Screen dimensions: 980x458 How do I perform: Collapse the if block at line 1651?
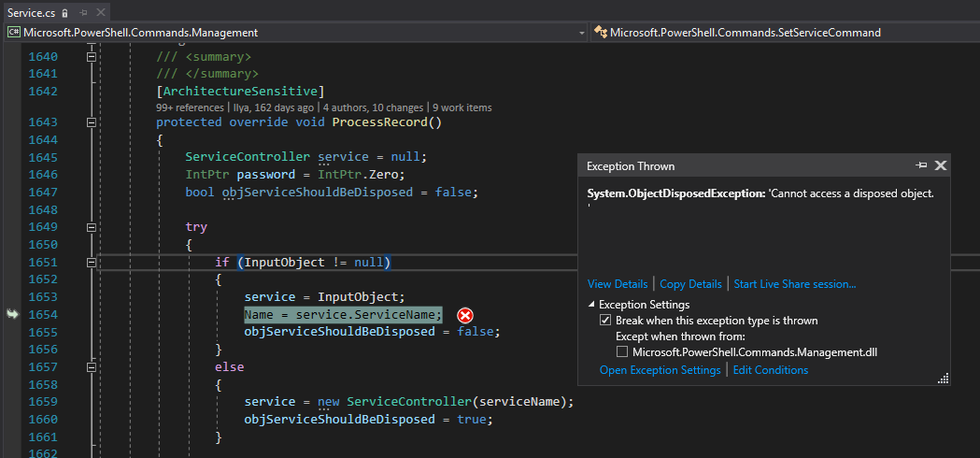[92, 262]
